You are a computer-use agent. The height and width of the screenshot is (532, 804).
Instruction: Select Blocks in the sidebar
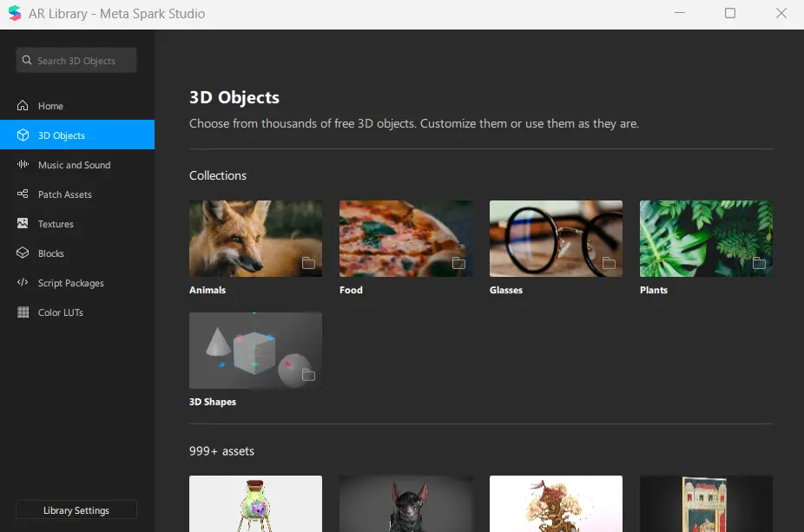coord(52,253)
